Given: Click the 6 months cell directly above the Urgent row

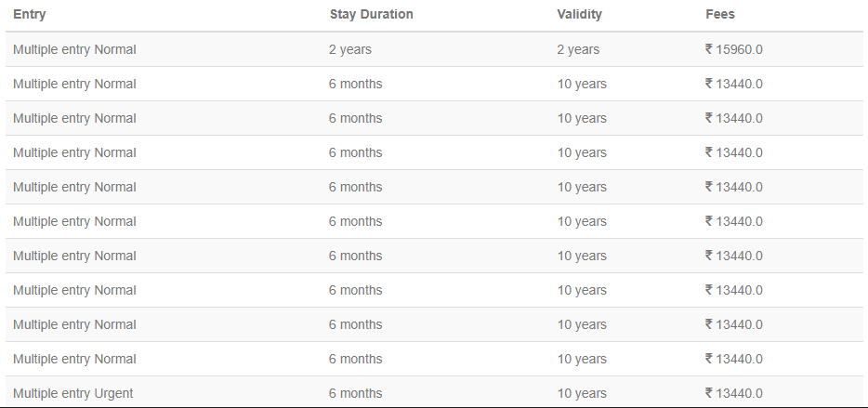Looking at the screenshot, I should pyautogui.click(x=355, y=359).
